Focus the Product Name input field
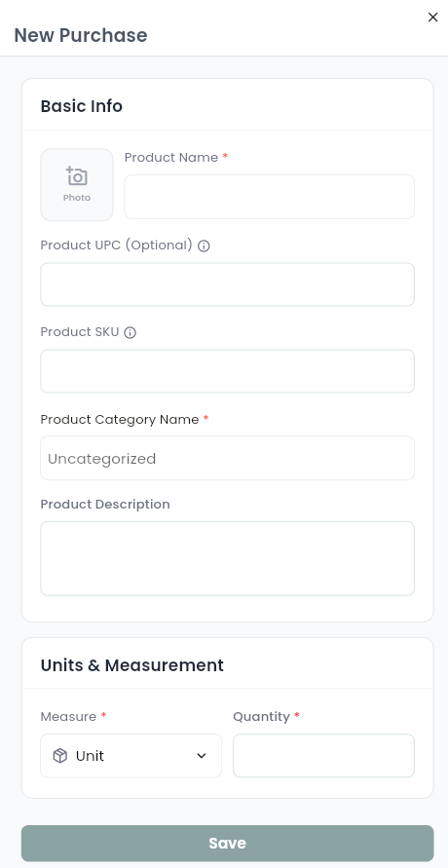Screen dimensions: 448x868 click(270, 197)
